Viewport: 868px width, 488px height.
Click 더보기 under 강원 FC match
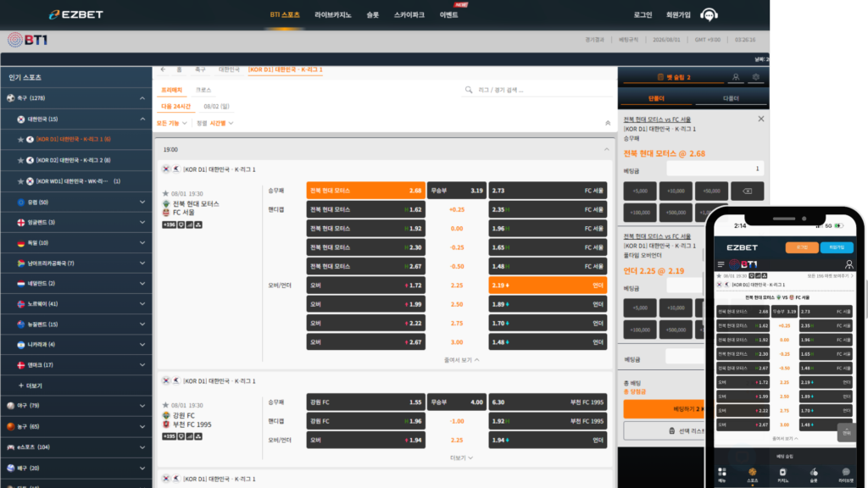tap(462, 458)
